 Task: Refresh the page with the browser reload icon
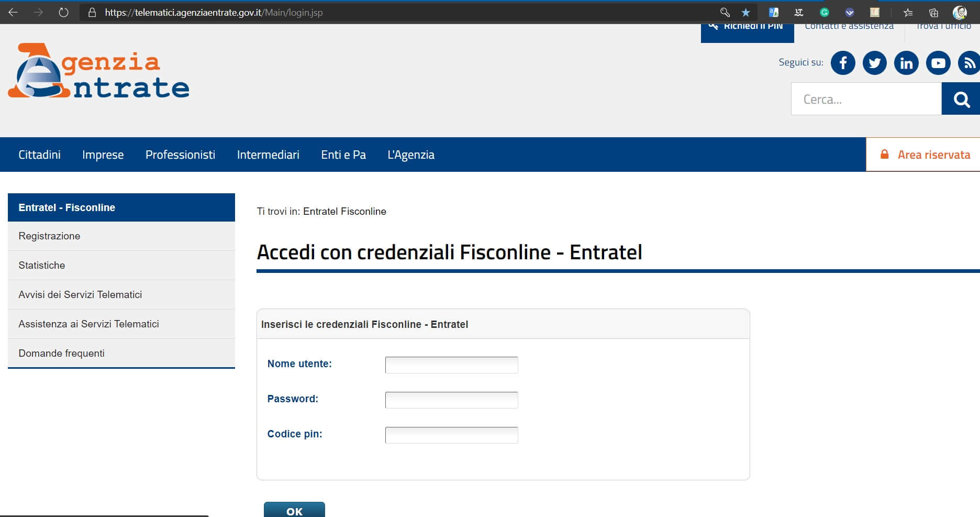pyautogui.click(x=63, y=12)
